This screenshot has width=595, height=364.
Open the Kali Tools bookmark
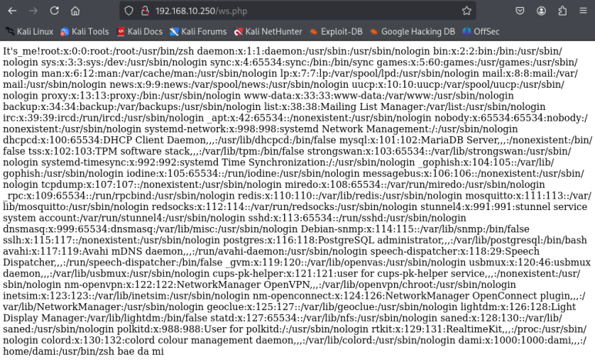(x=85, y=32)
